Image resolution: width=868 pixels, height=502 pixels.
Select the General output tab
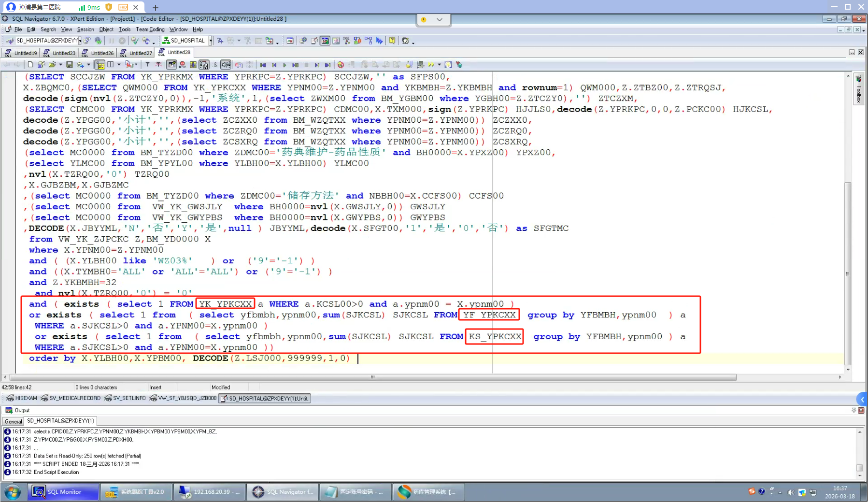coord(14,421)
